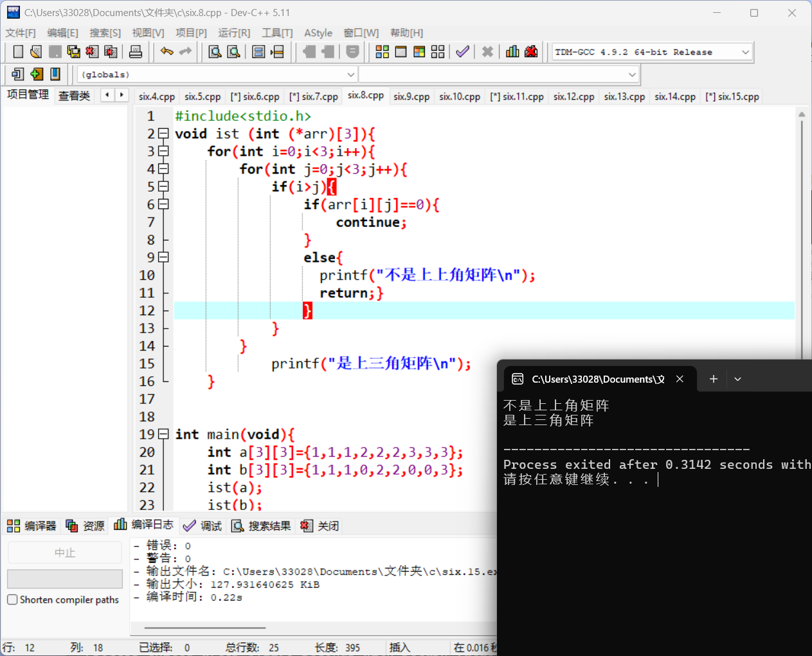Viewport: 812px width, 656px height.
Task: Collapse the fold at line 2 void ist
Action: 163,134
